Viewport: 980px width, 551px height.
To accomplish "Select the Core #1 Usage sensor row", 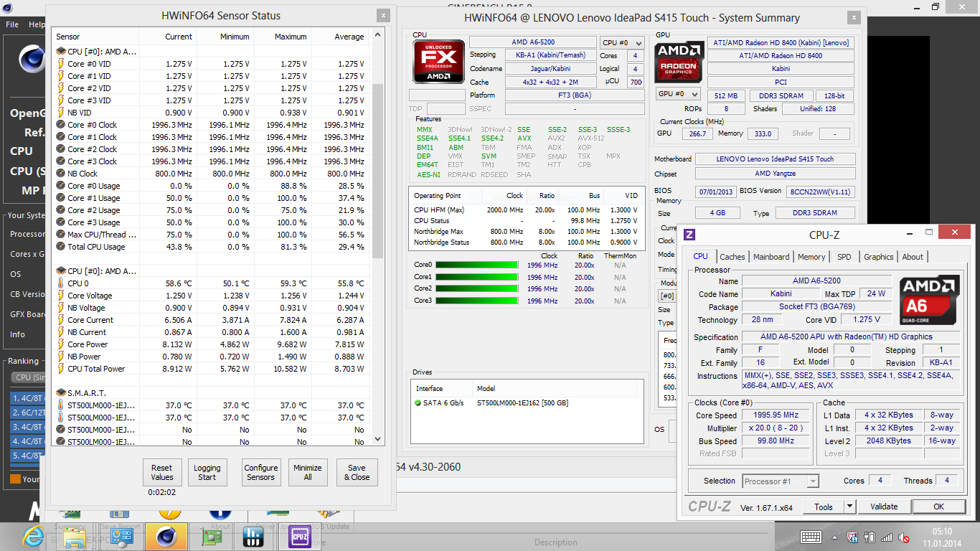I will (212, 198).
